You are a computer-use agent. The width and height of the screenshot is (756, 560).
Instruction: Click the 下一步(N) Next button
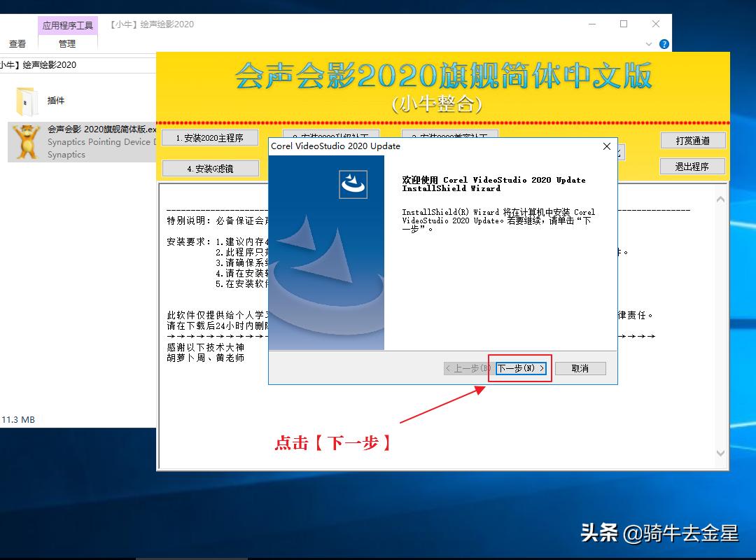click(x=519, y=367)
